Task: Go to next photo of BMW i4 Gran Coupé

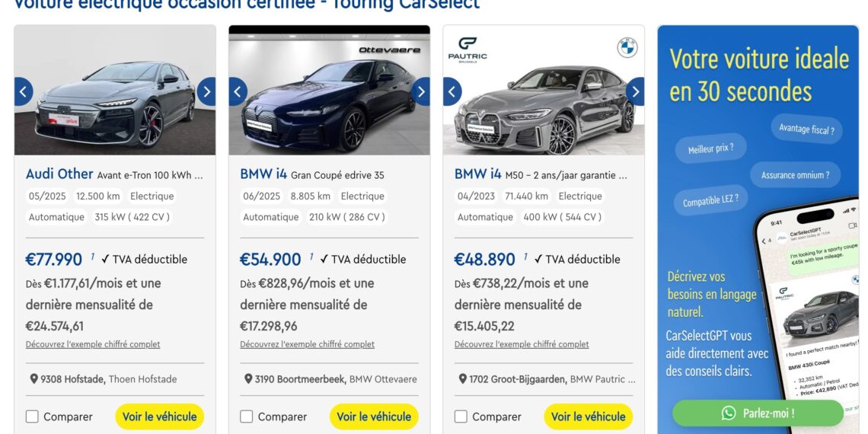Action: click(x=421, y=91)
